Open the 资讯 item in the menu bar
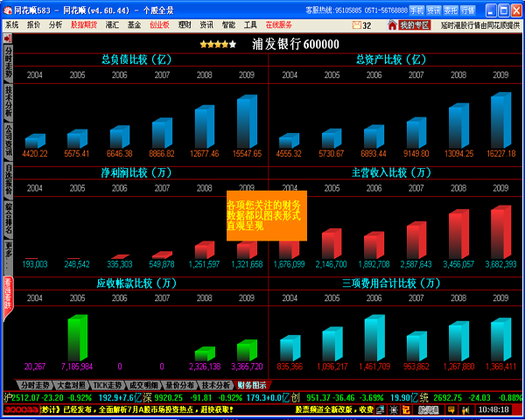 click(206, 25)
